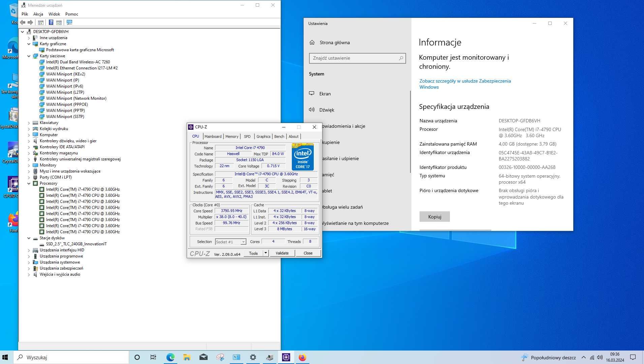The image size is (644, 364).
Task: Open the Zabezpieczenia Windows details link
Action: pyautogui.click(x=465, y=84)
